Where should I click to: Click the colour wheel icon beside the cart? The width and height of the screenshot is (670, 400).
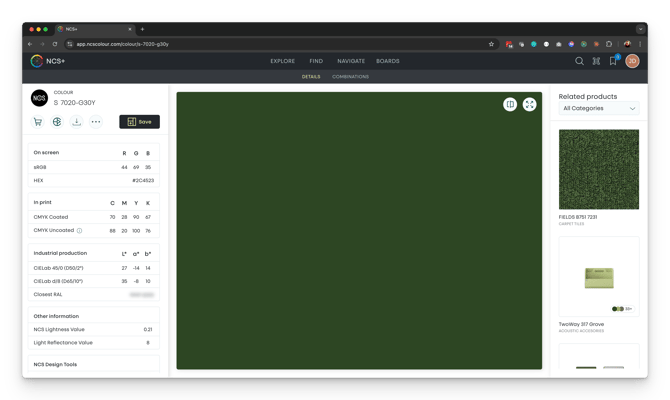coord(57,122)
